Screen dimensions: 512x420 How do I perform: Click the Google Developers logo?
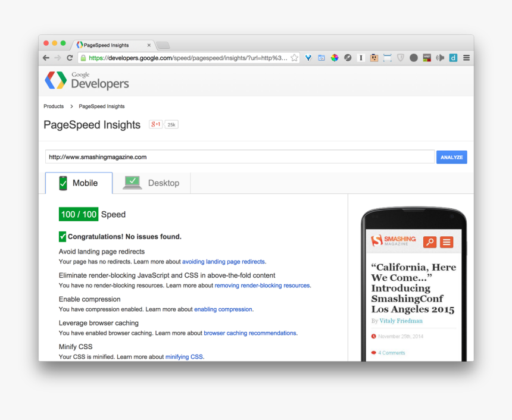87,80
